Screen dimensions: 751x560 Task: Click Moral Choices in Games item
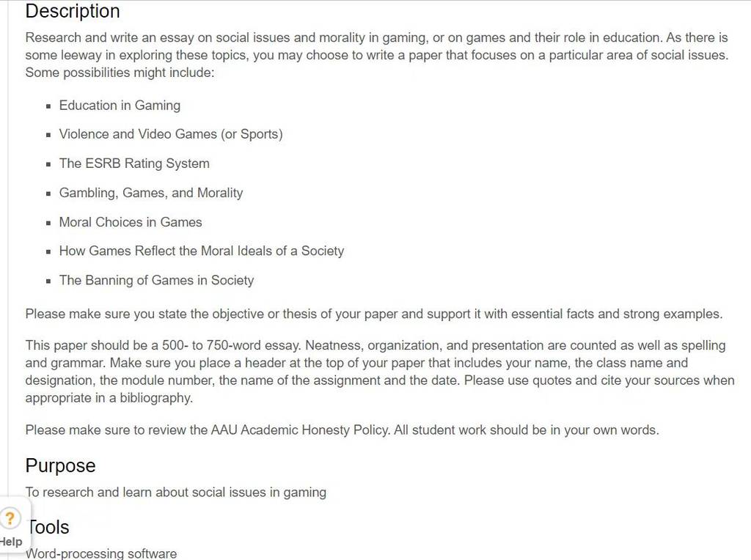(131, 222)
